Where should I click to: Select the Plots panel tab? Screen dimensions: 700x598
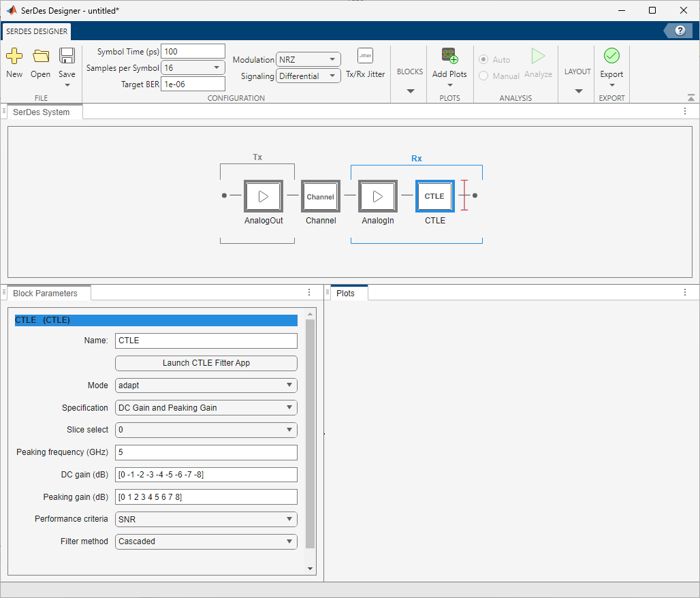(346, 294)
